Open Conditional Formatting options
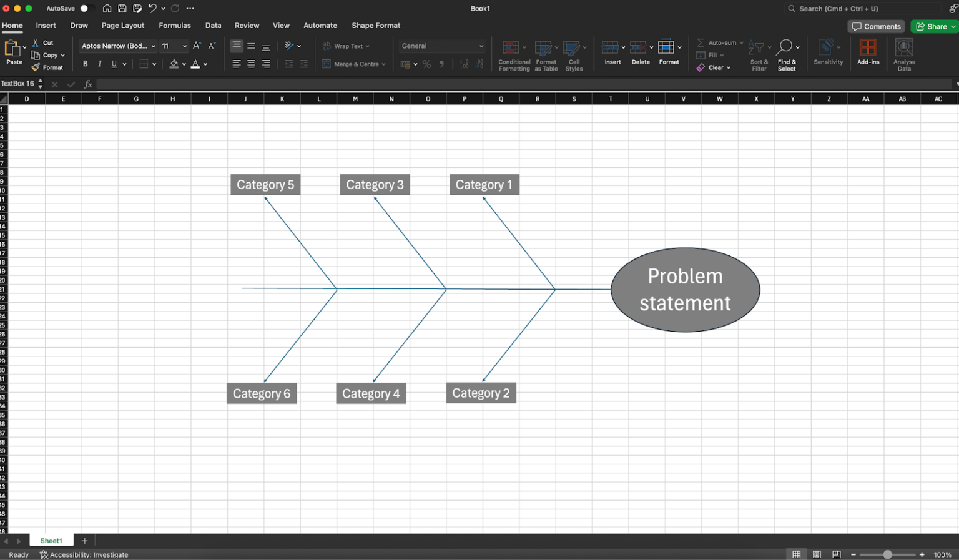Screen dimensions: 959x560 tap(513, 54)
